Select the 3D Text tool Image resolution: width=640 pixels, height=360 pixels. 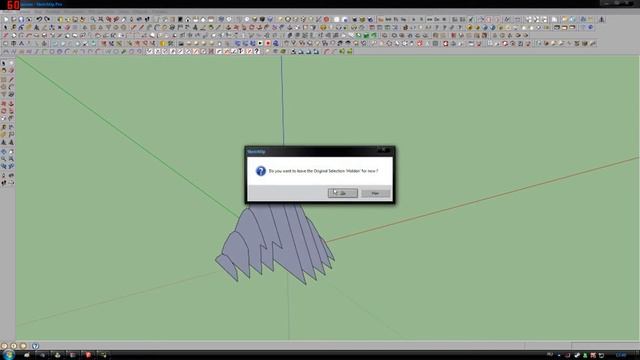[x=11, y=142]
